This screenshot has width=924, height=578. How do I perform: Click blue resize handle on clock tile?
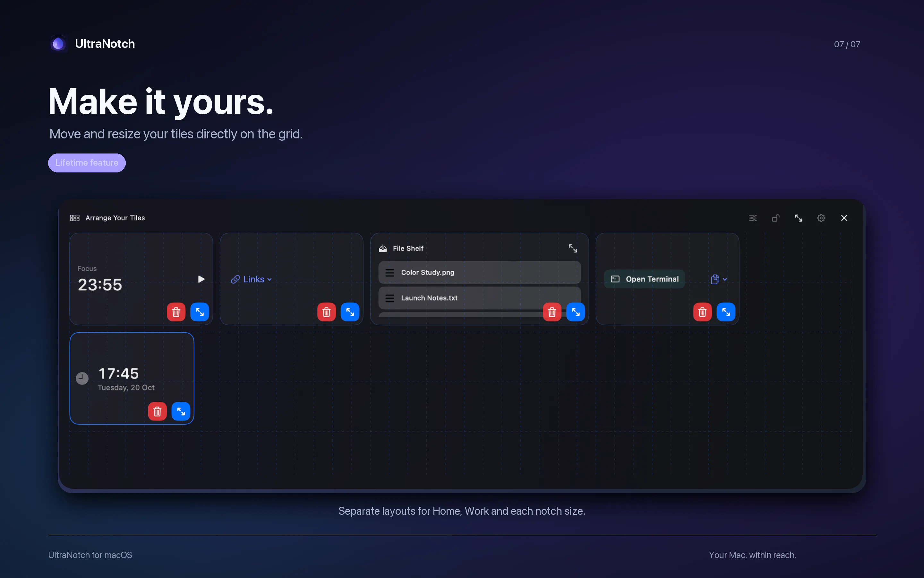[x=181, y=411]
